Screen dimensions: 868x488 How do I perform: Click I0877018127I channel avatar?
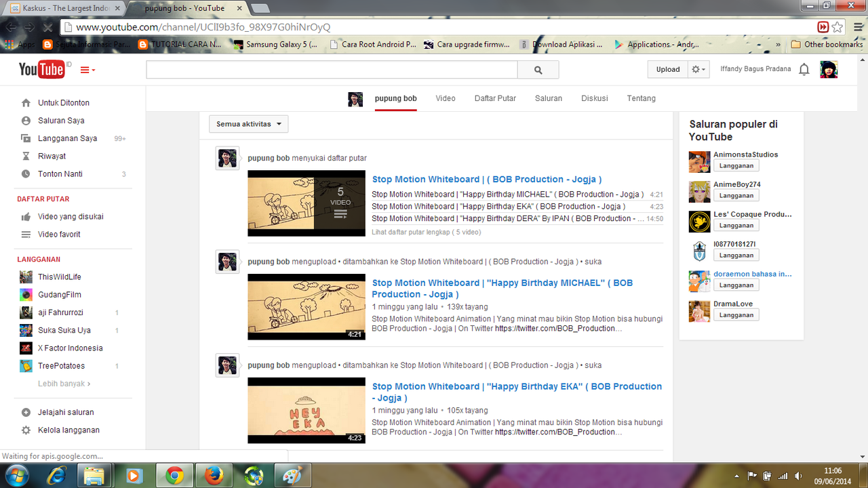[700, 251]
